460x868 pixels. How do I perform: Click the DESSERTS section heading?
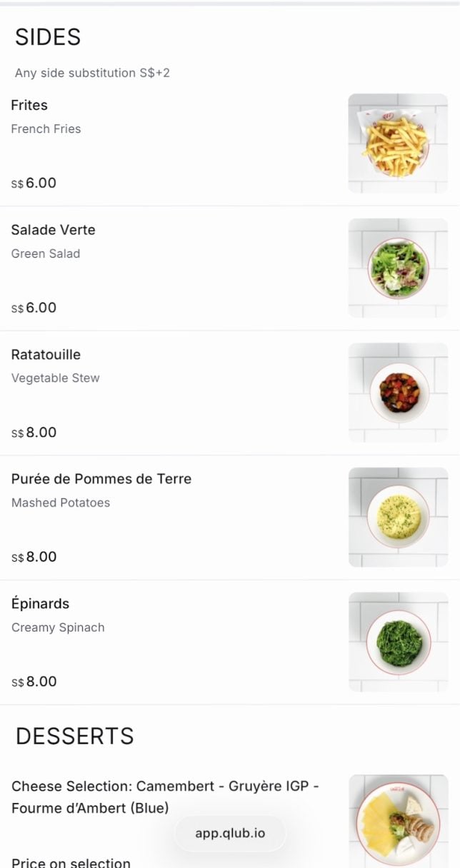click(75, 736)
